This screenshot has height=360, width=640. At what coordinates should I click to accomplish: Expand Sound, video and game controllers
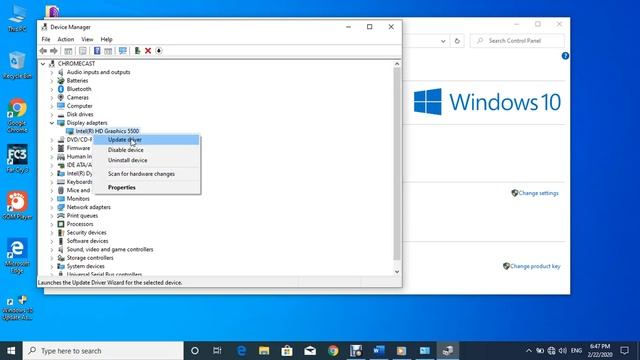[x=52, y=249]
